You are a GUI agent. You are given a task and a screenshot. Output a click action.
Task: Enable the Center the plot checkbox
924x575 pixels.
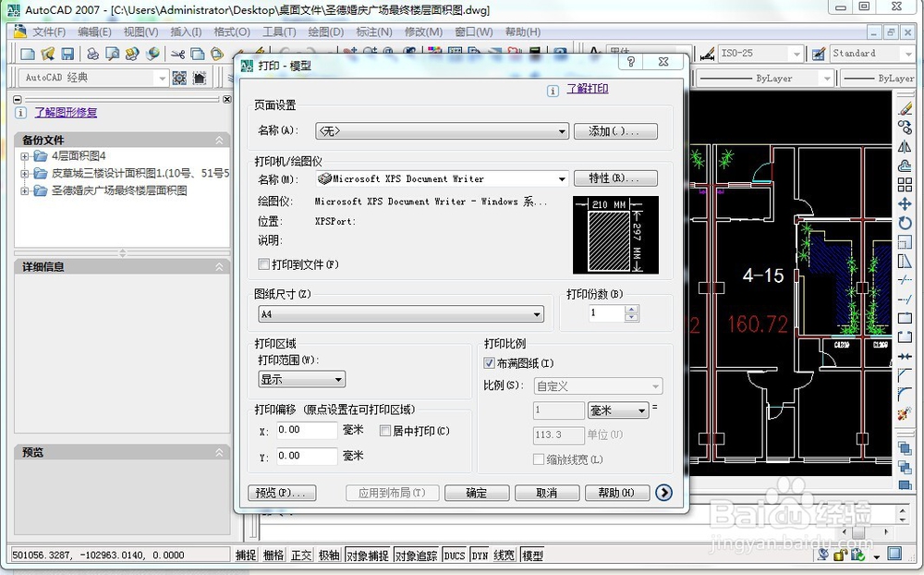384,431
